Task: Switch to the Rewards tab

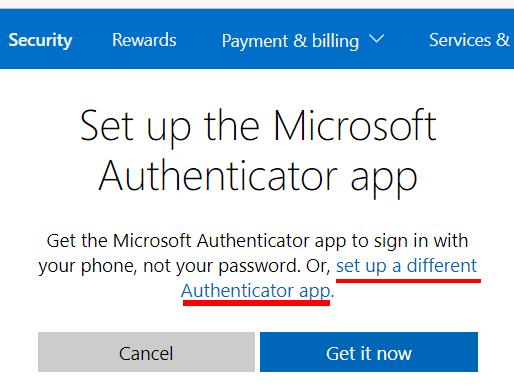Action: (144, 40)
